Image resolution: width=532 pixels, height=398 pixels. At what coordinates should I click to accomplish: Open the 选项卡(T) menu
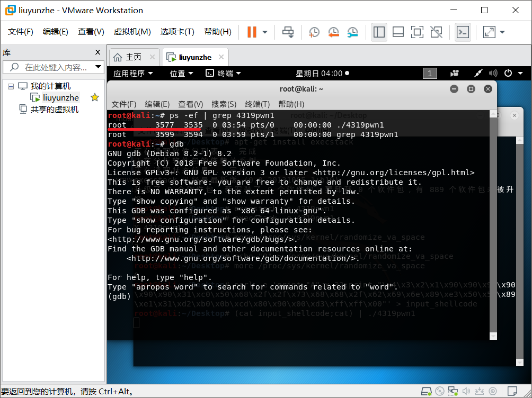coord(177,32)
